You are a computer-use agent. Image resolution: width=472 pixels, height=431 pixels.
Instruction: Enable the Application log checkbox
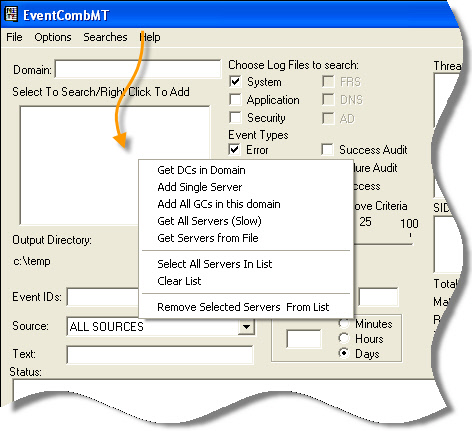(x=235, y=100)
